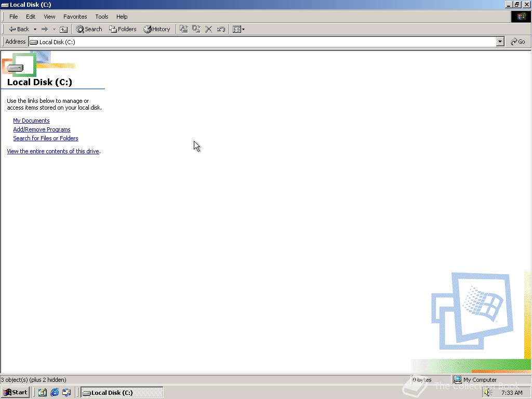Screen dimensions: 532x399
Task: Open the Views button dropdown
Action: tap(239, 29)
